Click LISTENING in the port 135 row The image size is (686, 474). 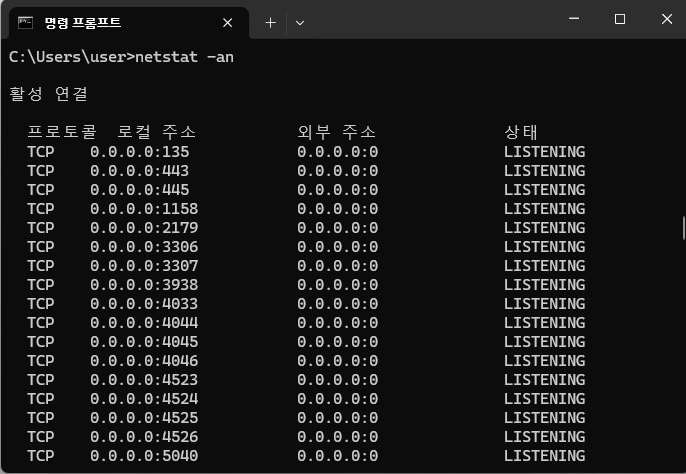(x=544, y=152)
